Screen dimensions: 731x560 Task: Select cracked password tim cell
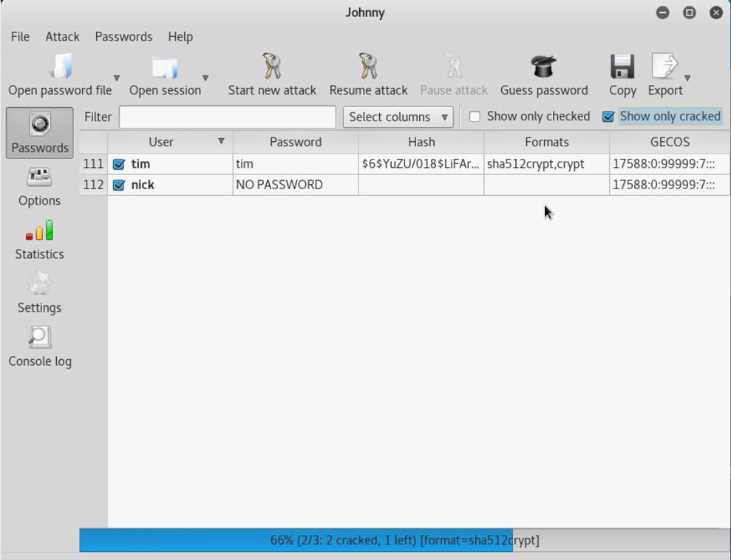296,164
